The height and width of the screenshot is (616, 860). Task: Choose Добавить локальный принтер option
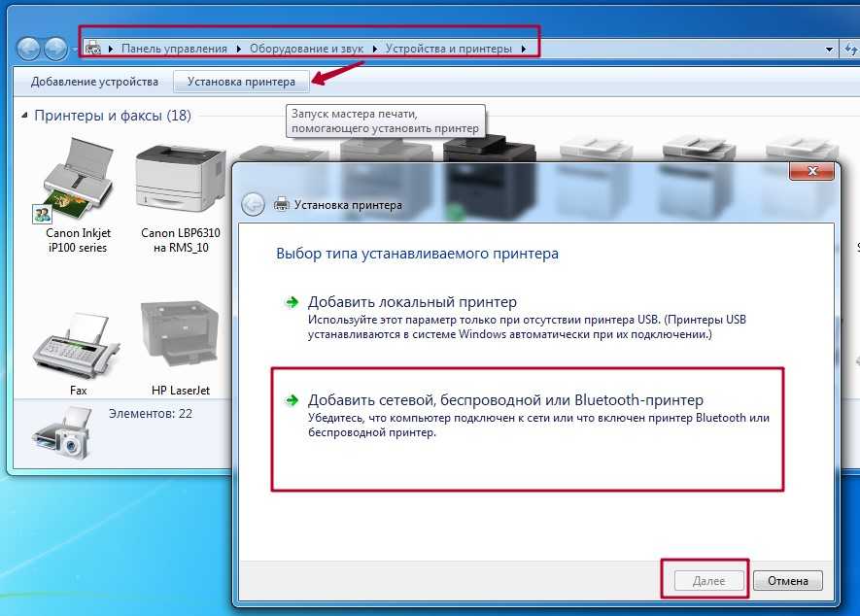412,302
